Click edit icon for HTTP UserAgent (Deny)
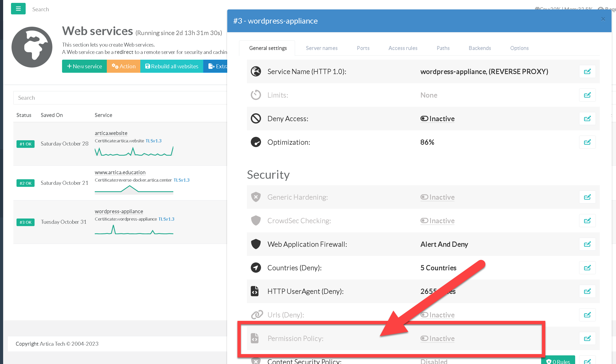The width and height of the screenshot is (616, 364). click(x=587, y=291)
